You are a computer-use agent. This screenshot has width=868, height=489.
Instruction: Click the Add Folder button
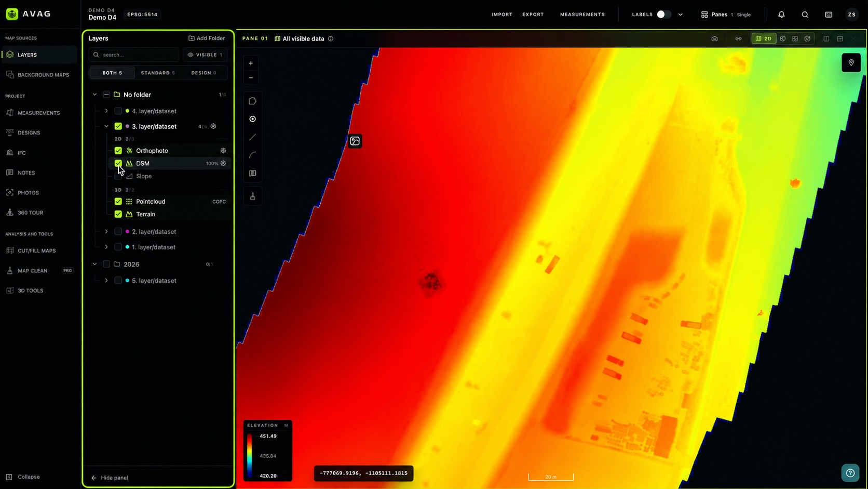(x=207, y=38)
